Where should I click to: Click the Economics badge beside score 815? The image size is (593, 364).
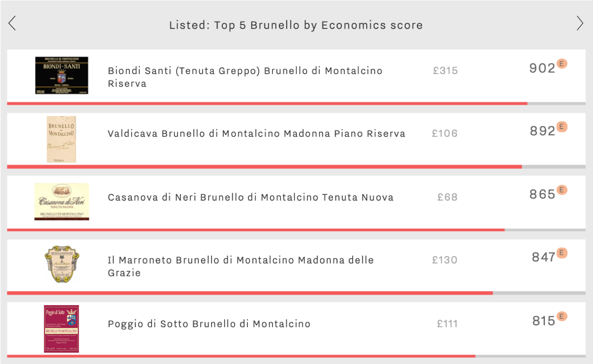coord(561,316)
